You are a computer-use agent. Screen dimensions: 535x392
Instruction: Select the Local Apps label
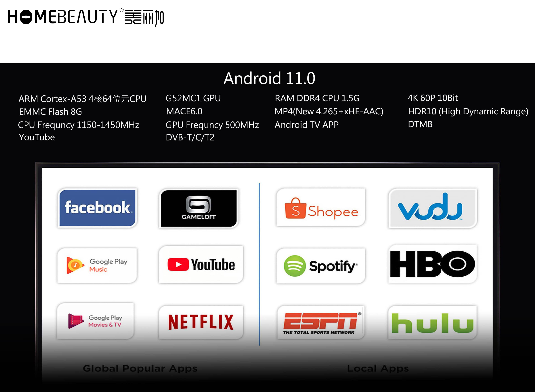pos(378,369)
